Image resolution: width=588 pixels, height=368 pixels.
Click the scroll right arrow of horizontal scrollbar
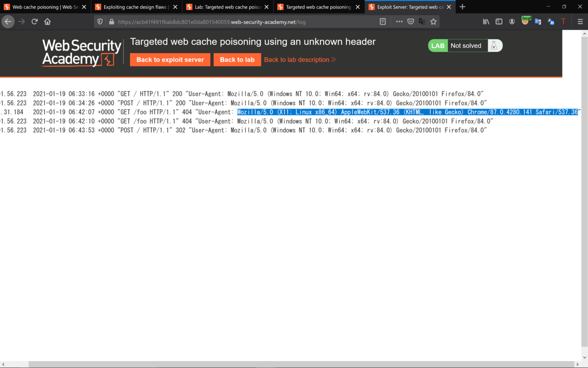(578, 365)
